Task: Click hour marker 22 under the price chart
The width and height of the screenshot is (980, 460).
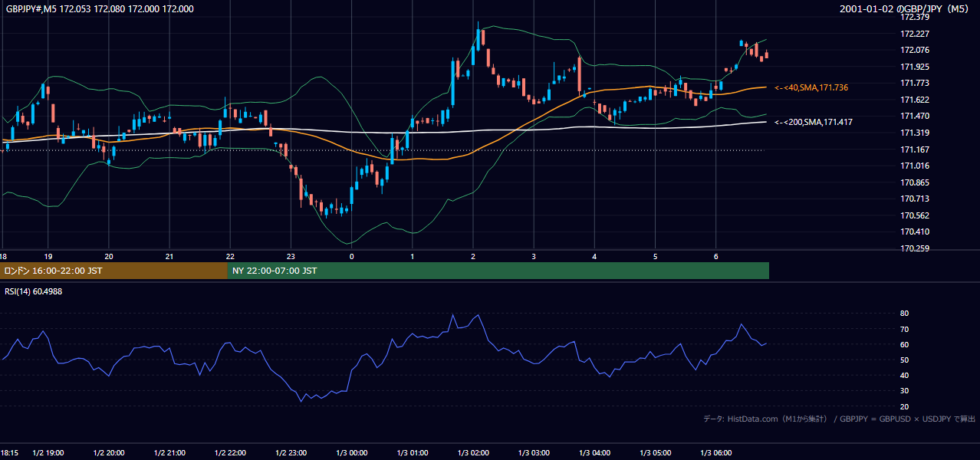Action: 230,257
